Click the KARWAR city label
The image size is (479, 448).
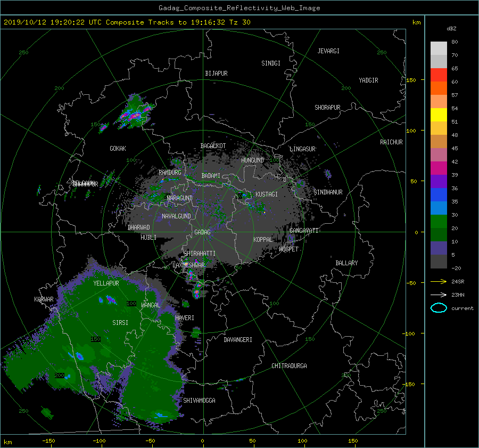coord(44,299)
